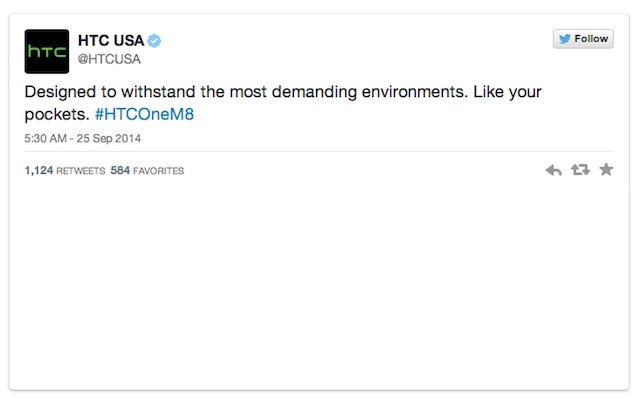View the 1,124 retweets count
Viewport: 640px width, 401px height.
[x=40, y=171]
